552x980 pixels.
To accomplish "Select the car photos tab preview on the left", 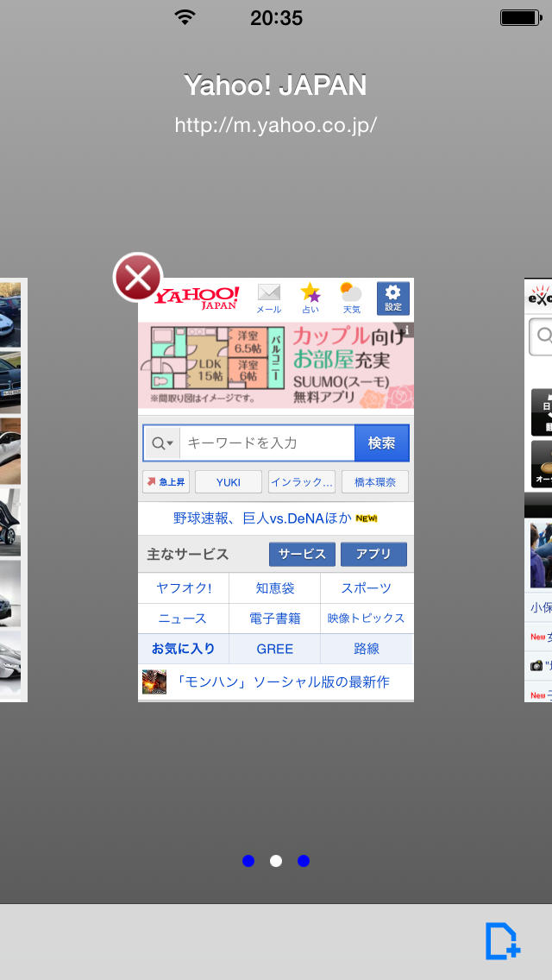I will coord(13,489).
